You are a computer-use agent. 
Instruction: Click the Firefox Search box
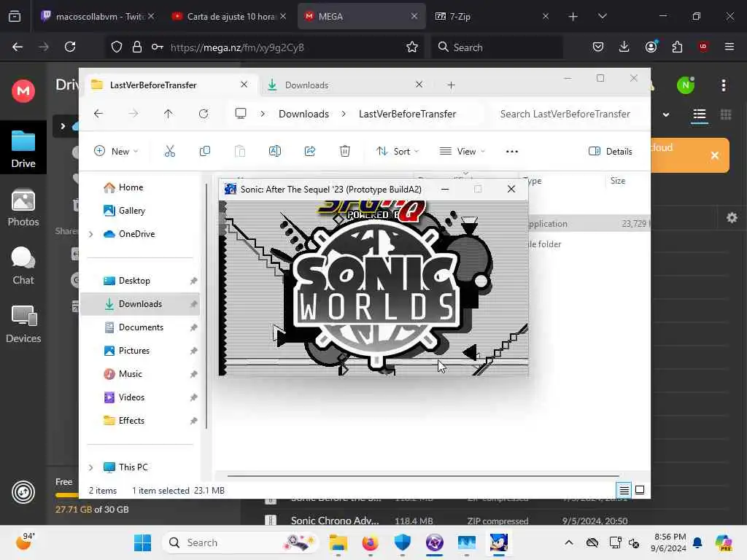[x=497, y=47]
